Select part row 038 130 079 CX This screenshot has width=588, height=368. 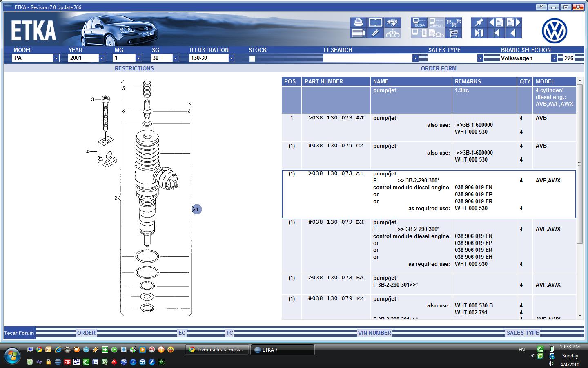pyautogui.click(x=429, y=156)
